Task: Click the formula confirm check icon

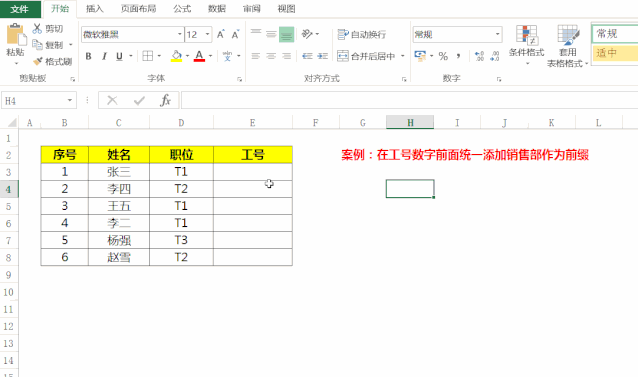Action: point(139,100)
